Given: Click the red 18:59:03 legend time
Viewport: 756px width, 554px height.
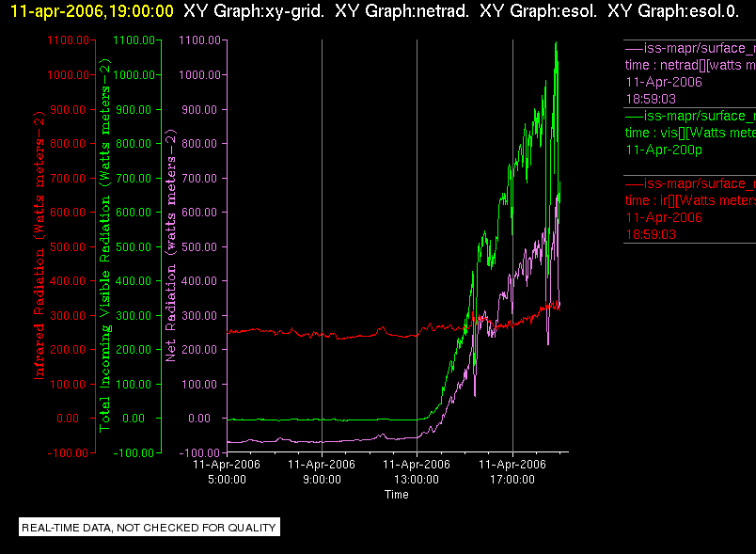Looking at the screenshot, I should pyautogui.click(x=651, y=235).
